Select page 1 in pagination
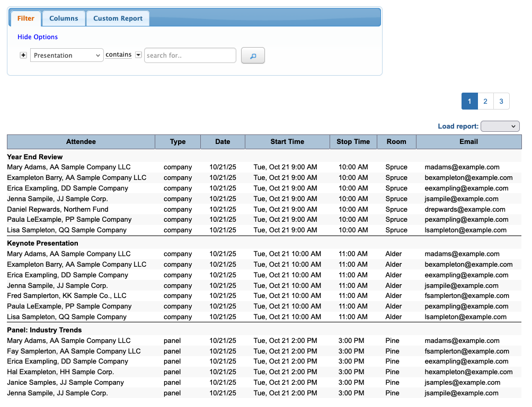532x407 pixels. (469, 101)
